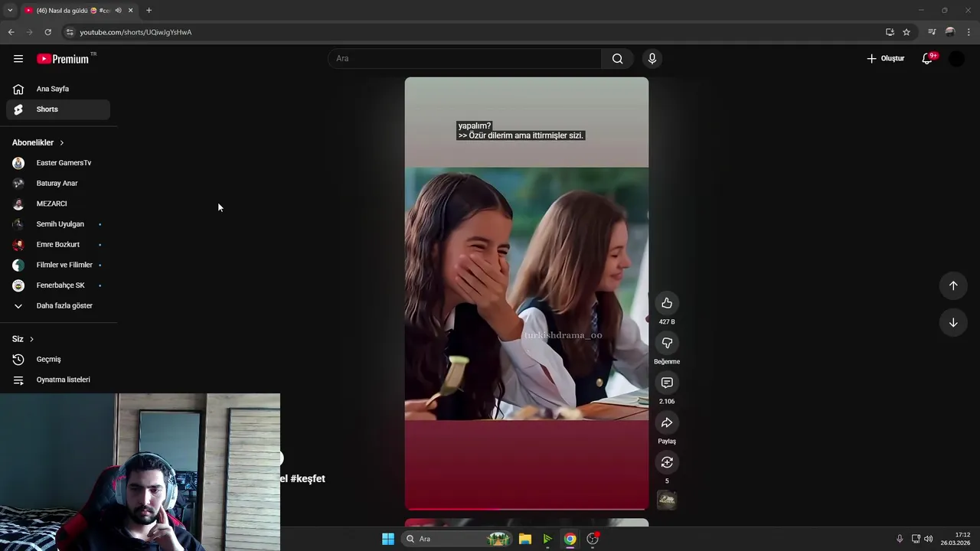Go to next Short with down arrow

pos(953,322)
